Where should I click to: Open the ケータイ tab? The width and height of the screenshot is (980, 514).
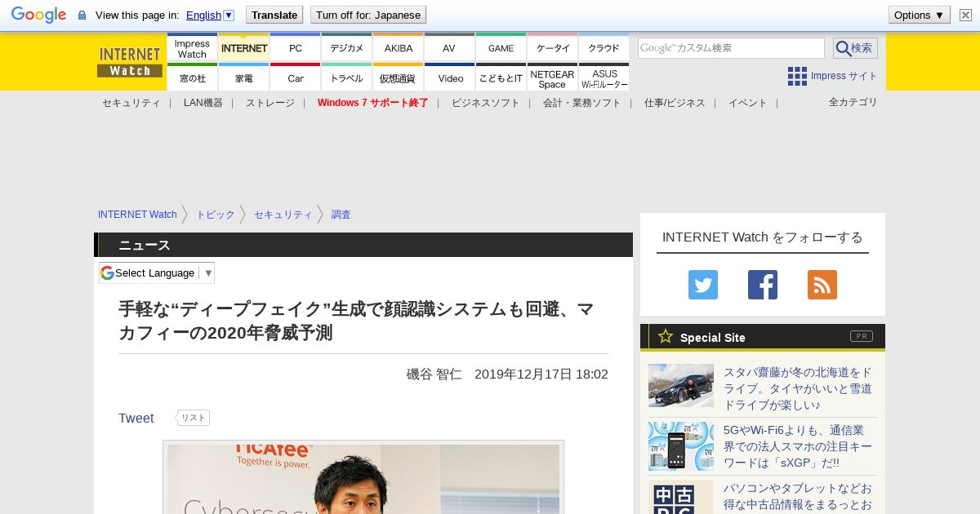(552, 48)
